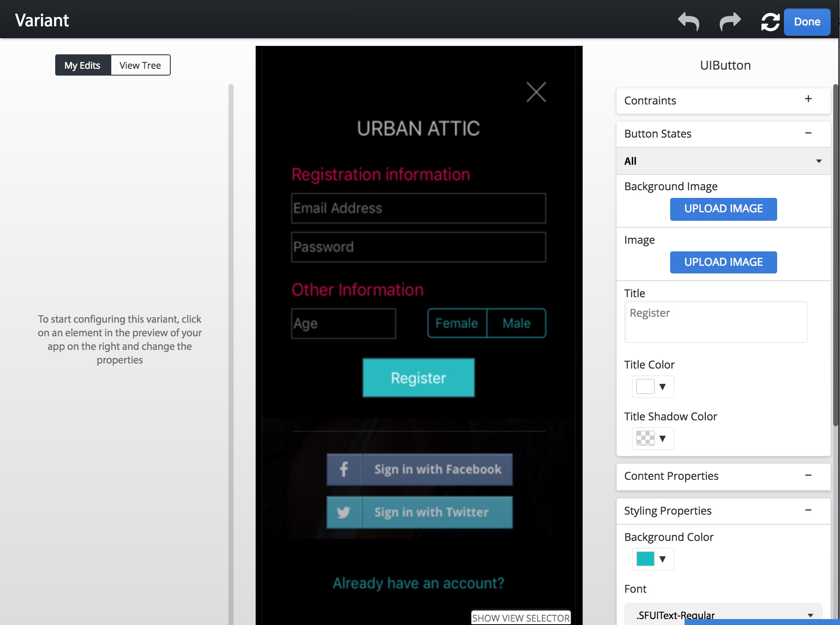The image size is (840, 625).
Task: Click the Image Upload button
Action: tap(722, 262)
